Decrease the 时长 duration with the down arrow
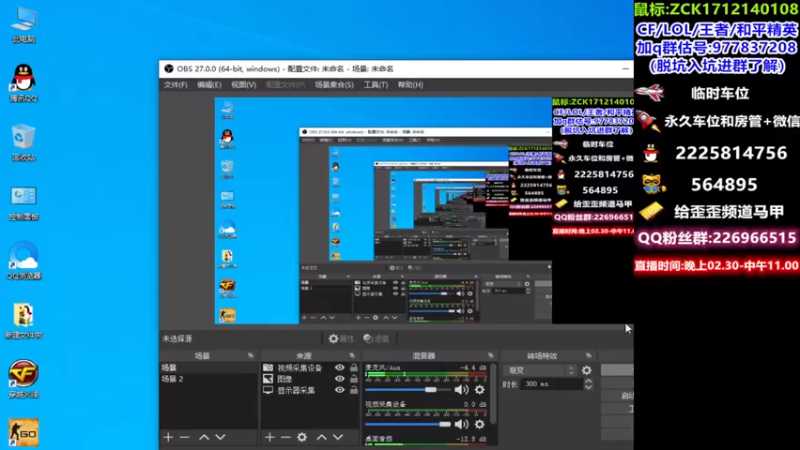The height and width of the screenshot is (450, 800). click(588, 388)
